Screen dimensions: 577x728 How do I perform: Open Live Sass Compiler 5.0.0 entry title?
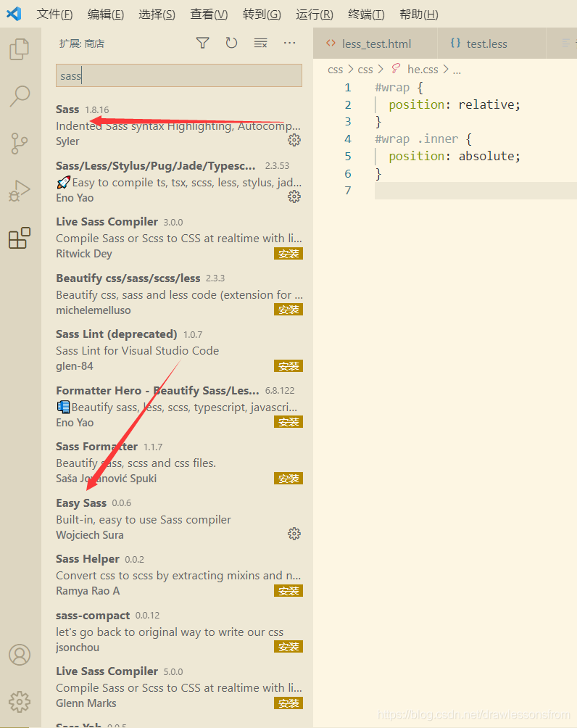(x=107, y=671)
